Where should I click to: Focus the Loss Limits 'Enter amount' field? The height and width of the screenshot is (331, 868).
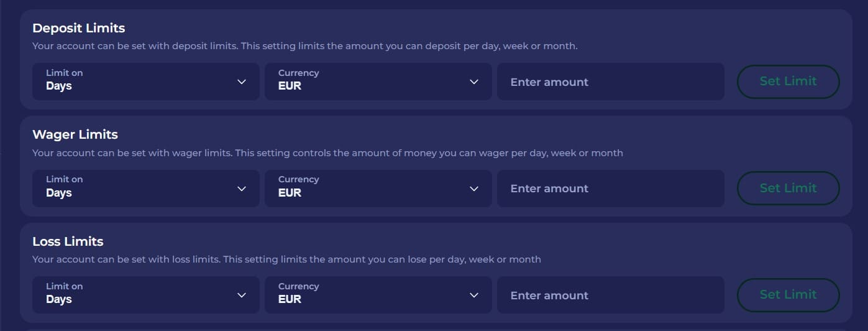(x=610, y=295)
